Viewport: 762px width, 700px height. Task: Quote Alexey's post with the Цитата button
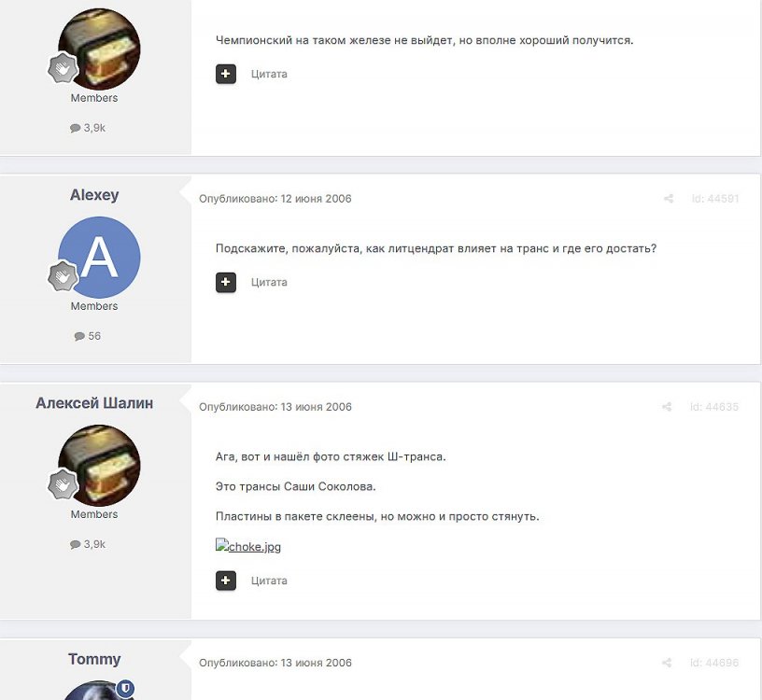coord(269,282)
